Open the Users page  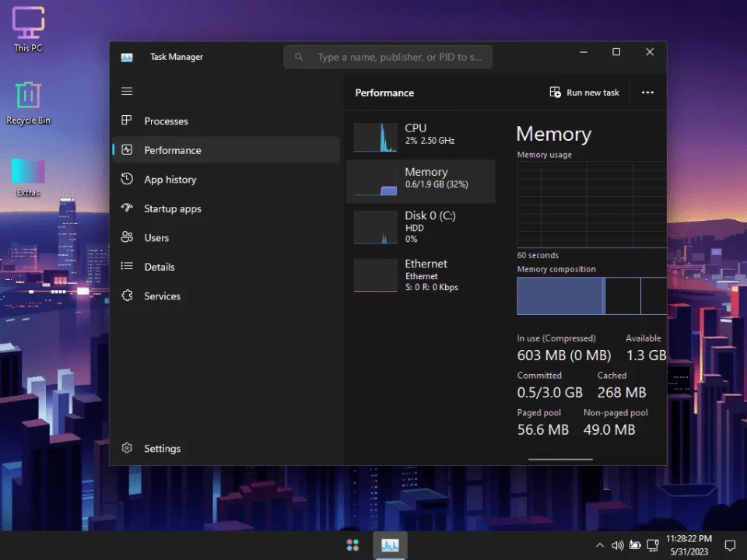(226, 237)
